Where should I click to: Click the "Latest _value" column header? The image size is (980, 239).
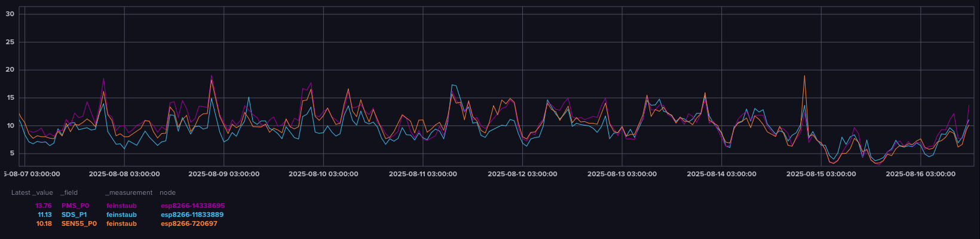point(32,192)
